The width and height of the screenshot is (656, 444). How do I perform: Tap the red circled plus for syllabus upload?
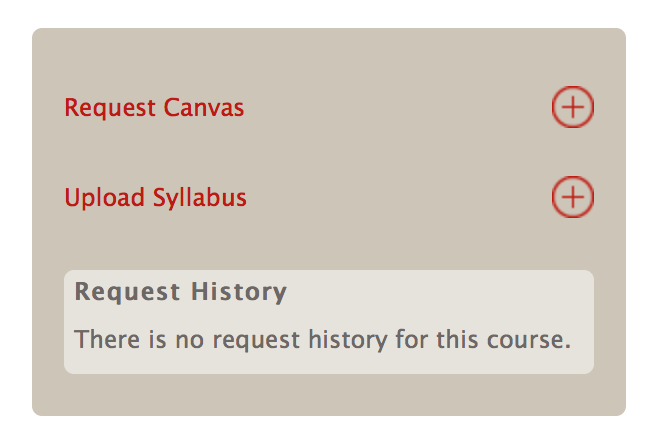572,197
